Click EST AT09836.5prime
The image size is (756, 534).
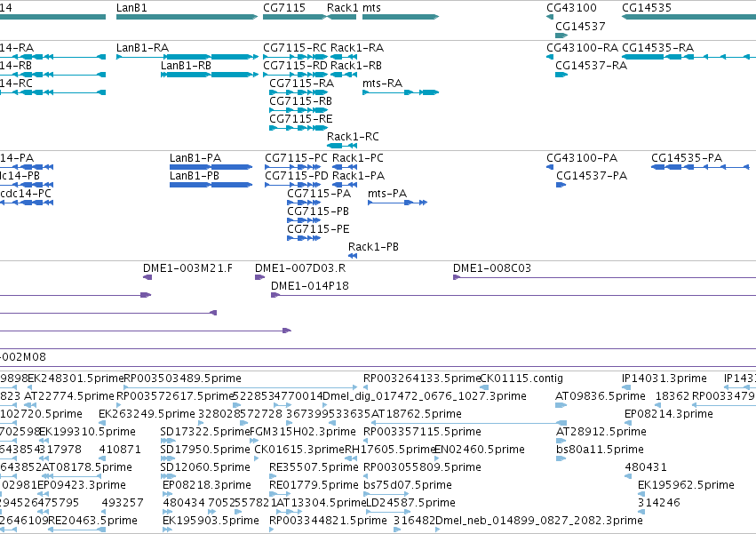(x=560, y=405)
